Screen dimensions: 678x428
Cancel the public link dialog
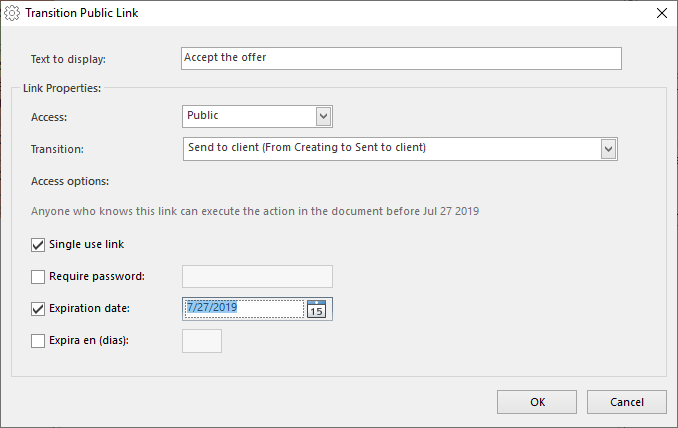tap(627, 402)
